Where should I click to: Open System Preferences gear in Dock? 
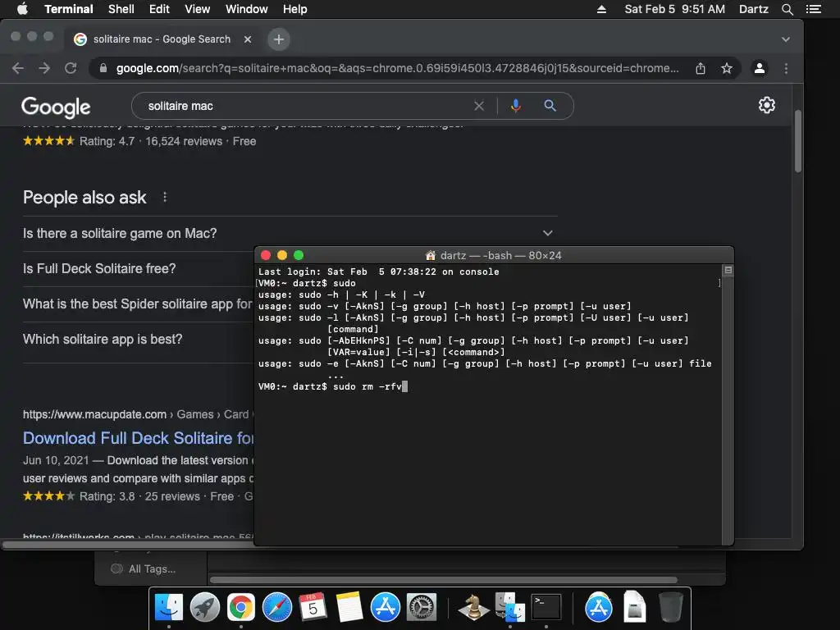tap(422, 608)
